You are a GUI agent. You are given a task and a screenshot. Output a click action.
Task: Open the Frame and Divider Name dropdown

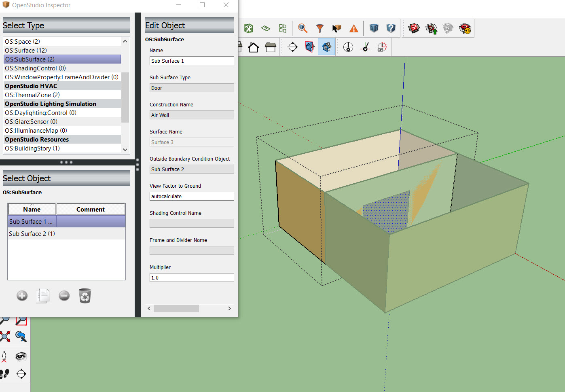(192, 250)
